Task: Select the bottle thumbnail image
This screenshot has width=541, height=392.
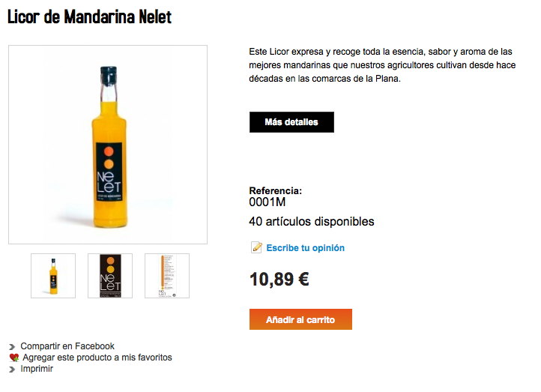Action: coord(53,276)
